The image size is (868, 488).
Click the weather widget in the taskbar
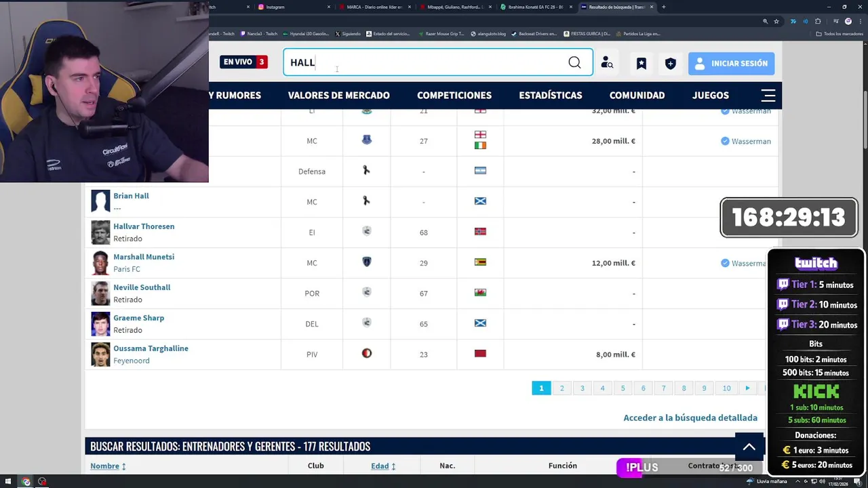(x=767, y=481)
